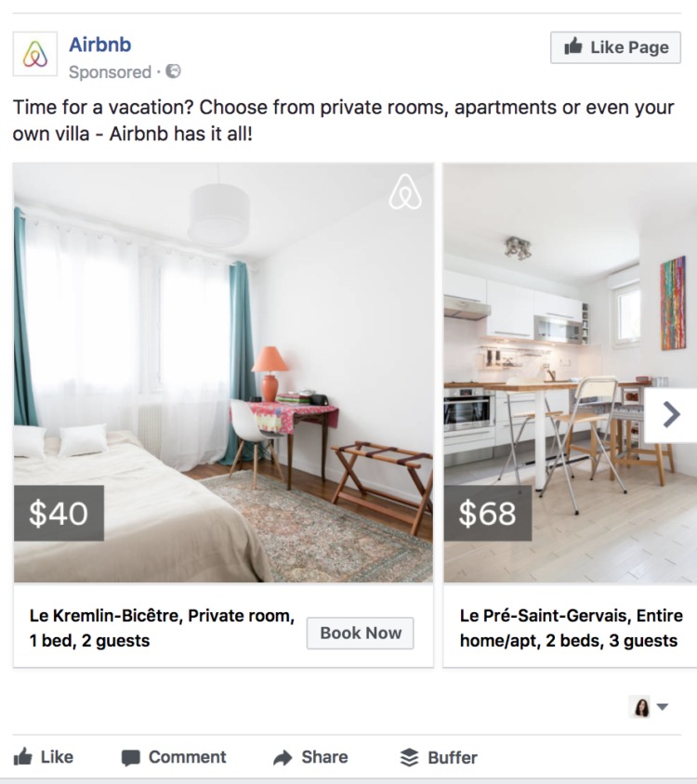This screenshot has width=697, height=784.
Task: Click the globe audience icon beside Sponsored
Action: [173, 72]
